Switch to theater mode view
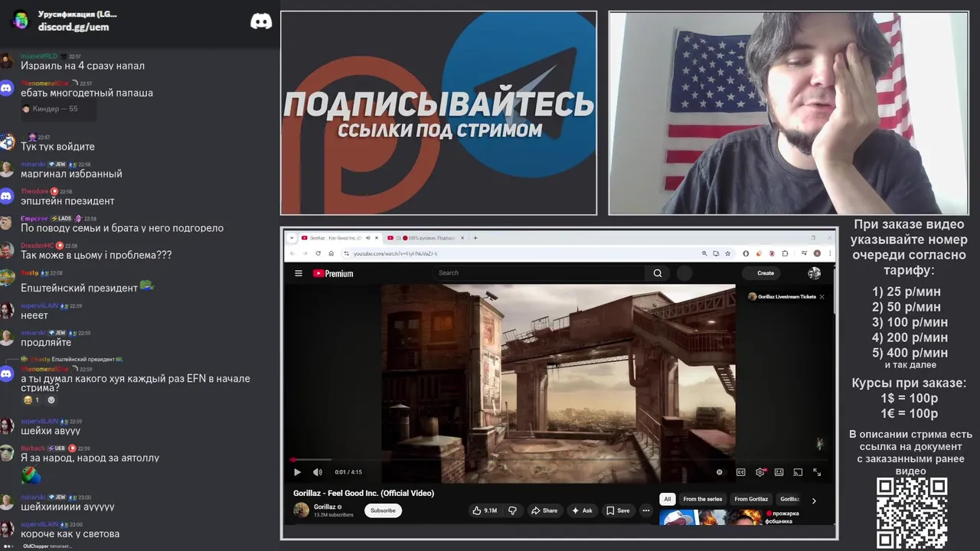 [779, 472]
